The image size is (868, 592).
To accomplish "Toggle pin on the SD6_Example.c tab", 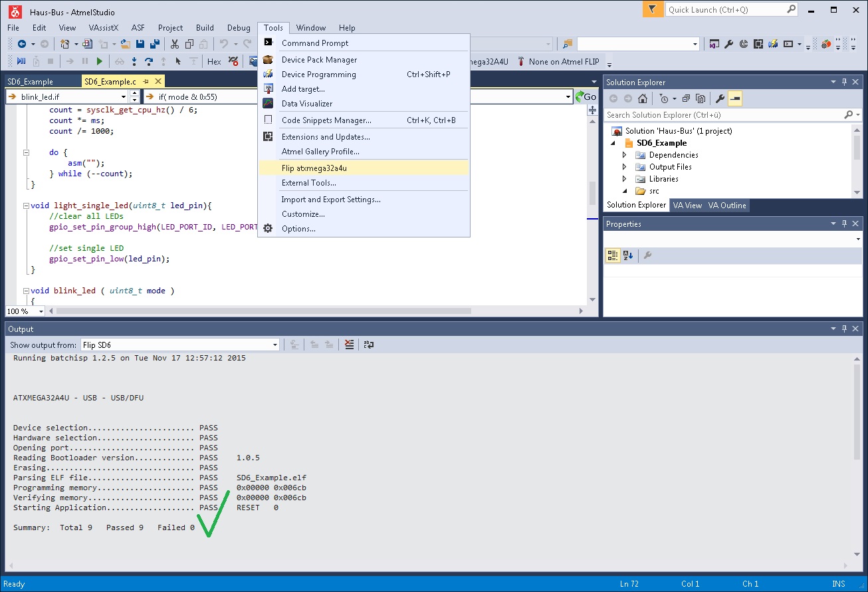I will point(146,81).
